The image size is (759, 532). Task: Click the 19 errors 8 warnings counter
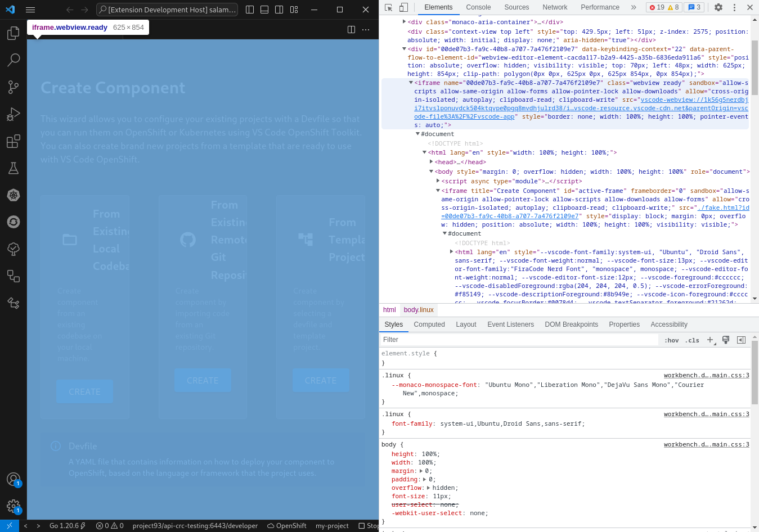[x=663, y=7]
